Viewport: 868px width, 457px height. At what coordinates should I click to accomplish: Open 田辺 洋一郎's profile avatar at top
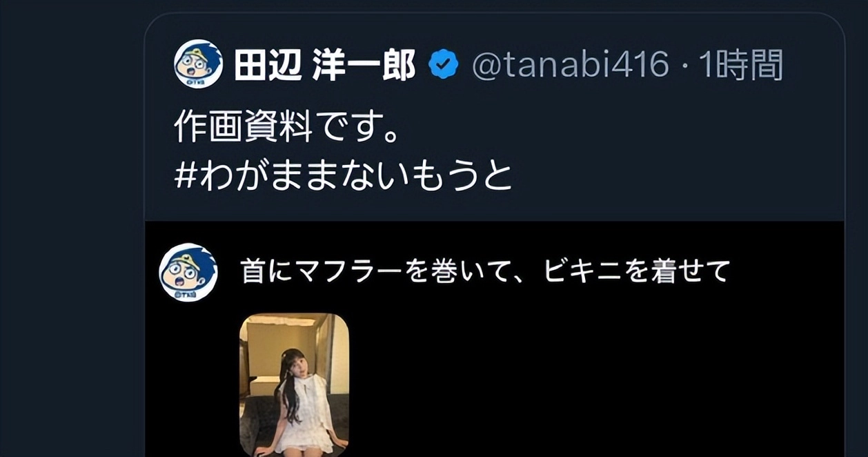point(198,64)
